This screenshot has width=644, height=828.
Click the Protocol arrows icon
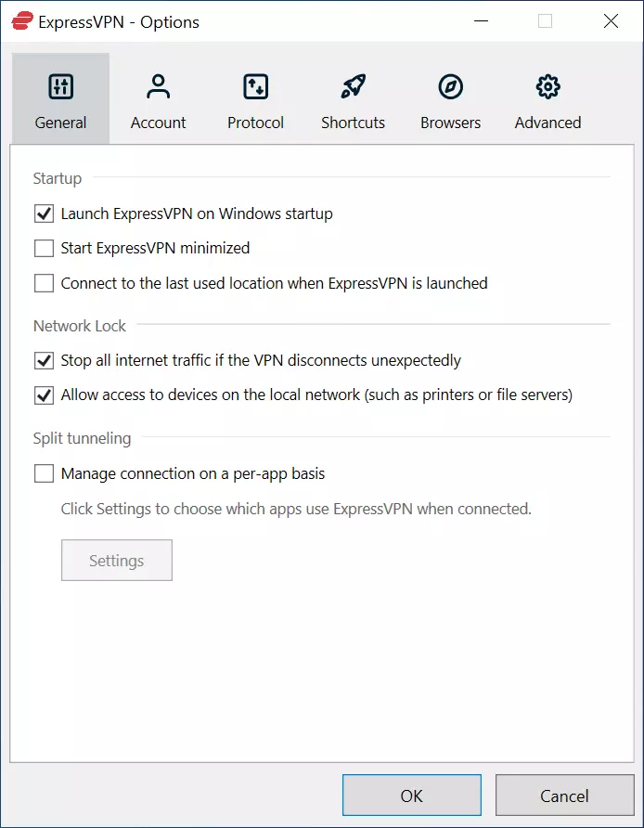pos(255,87)
